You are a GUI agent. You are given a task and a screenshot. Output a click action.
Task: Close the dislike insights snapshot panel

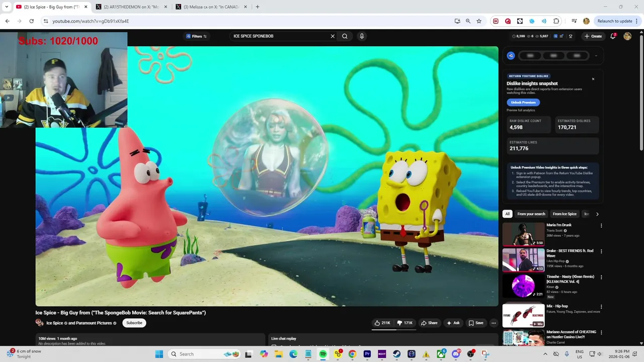coord(593,79)
